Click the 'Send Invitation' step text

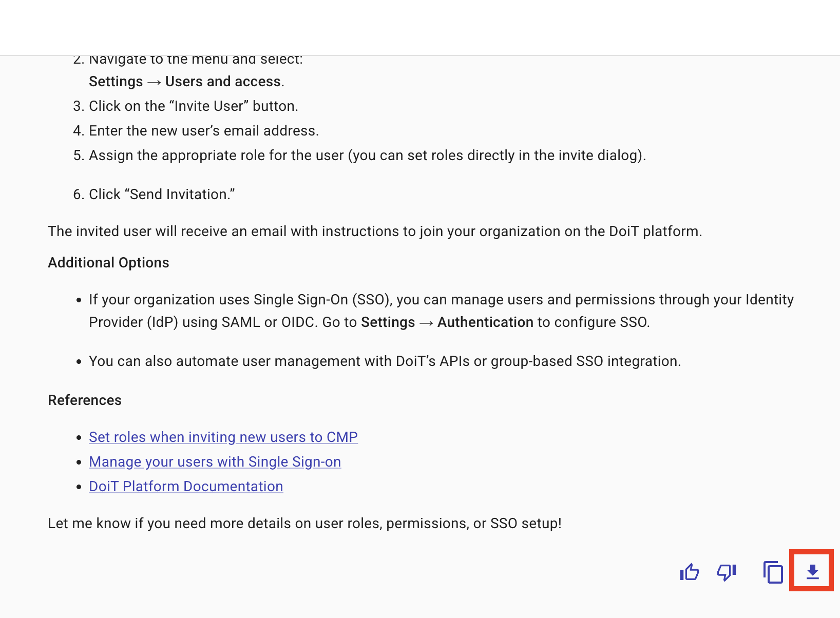(x=162, y=194)
